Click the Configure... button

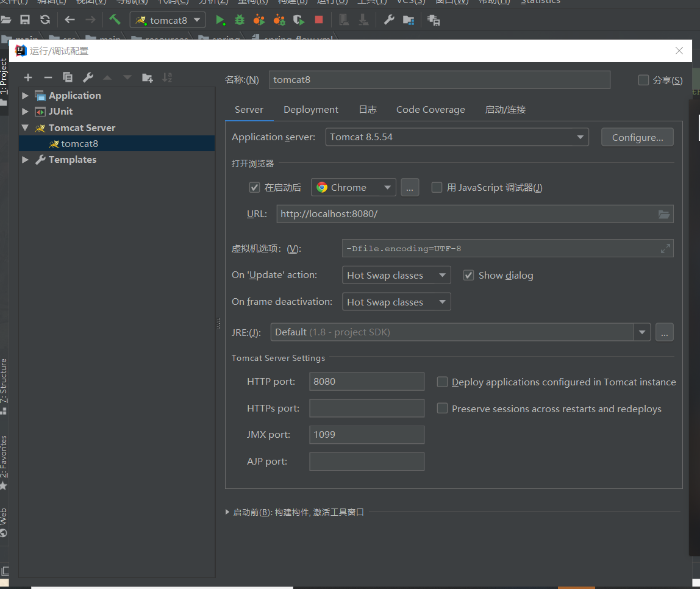(x=638, y=138)
